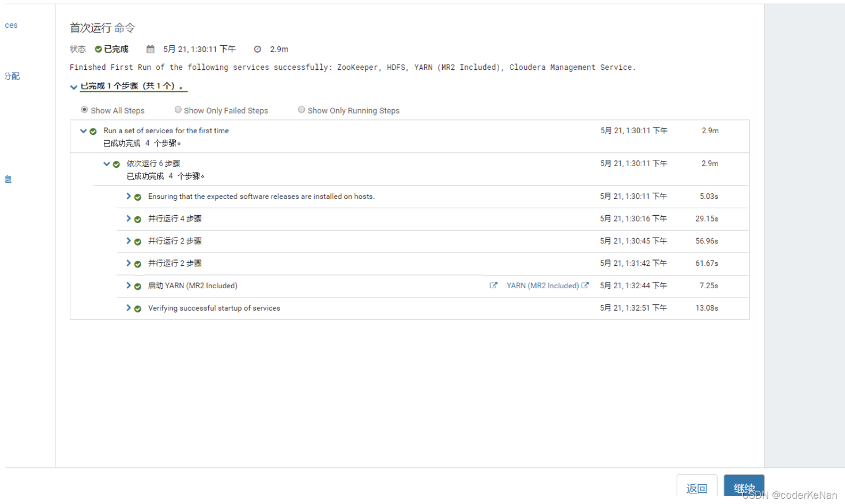Click the 56.96s duration value

pos(706,241)
